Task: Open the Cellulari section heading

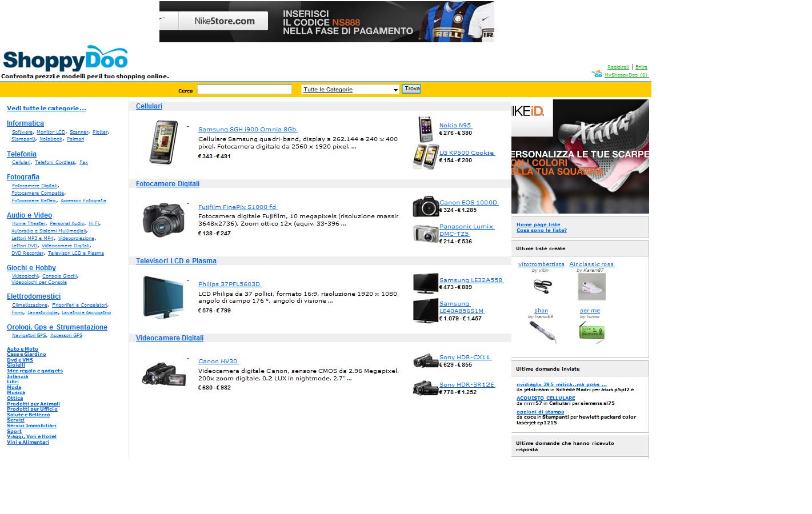Action: coord(149,106)
